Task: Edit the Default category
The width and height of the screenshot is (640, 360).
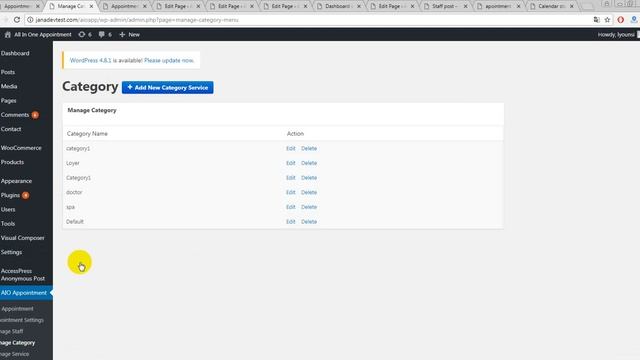Action: point(291,222)
